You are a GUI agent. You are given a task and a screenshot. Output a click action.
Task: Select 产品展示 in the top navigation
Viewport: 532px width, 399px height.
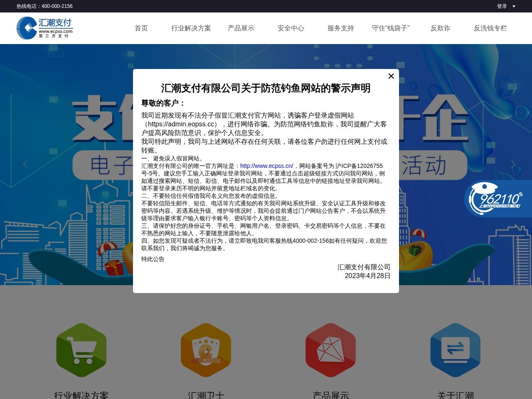tap(241, 28)
